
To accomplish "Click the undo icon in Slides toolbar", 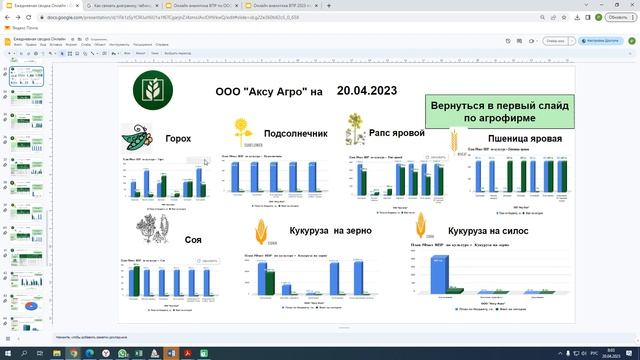I will point(21,53).
